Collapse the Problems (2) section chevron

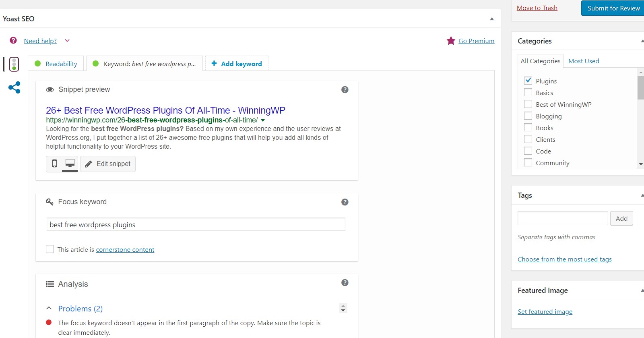tap(49, 308)
